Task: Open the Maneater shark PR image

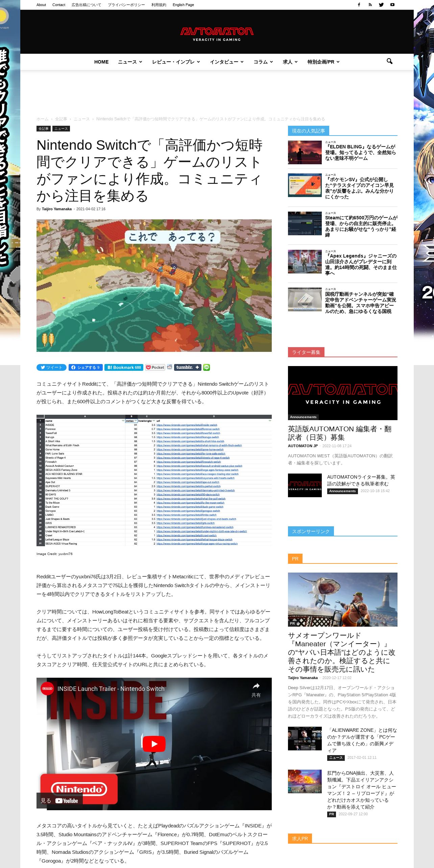Action: (x=343, y=600)
